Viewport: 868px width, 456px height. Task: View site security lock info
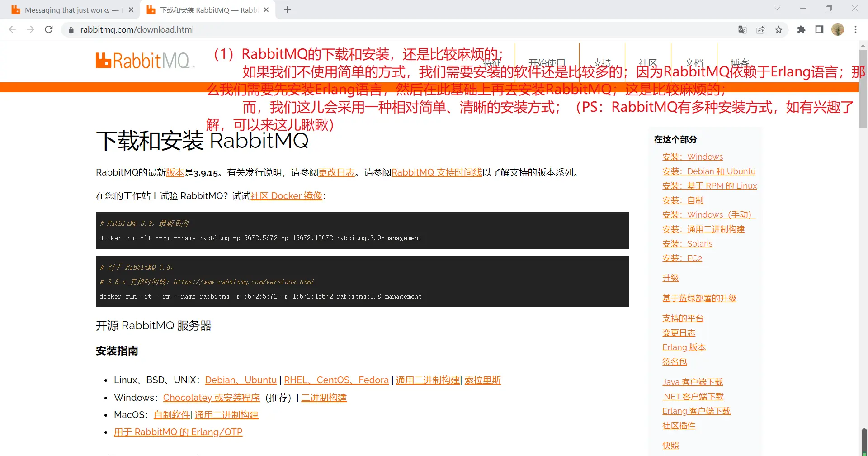pos(71,30)
